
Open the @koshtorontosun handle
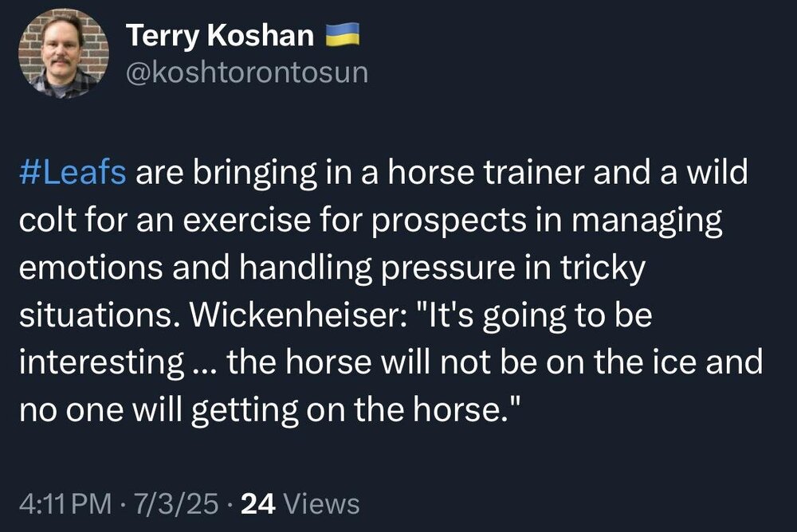(247, 72)
